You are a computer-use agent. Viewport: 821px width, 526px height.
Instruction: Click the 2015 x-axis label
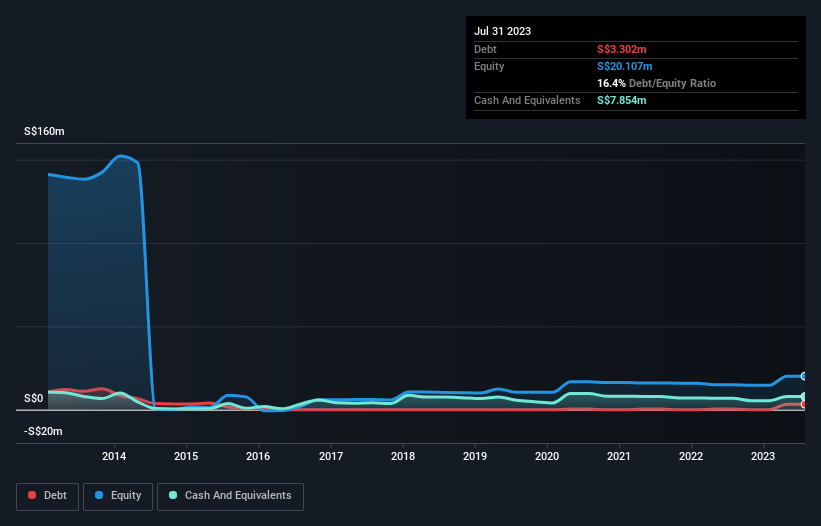186,456
